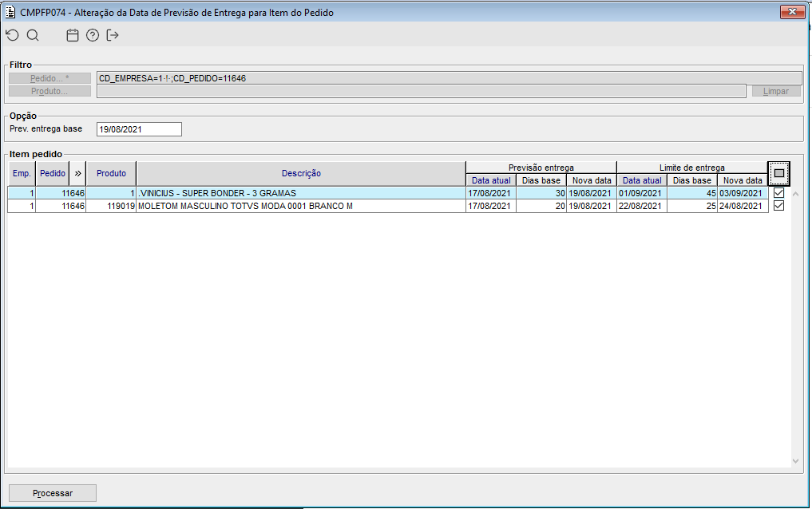Click limit Dias base value 25 cell
The width and height of the screenshot is (812, 509).
(692, 206)
